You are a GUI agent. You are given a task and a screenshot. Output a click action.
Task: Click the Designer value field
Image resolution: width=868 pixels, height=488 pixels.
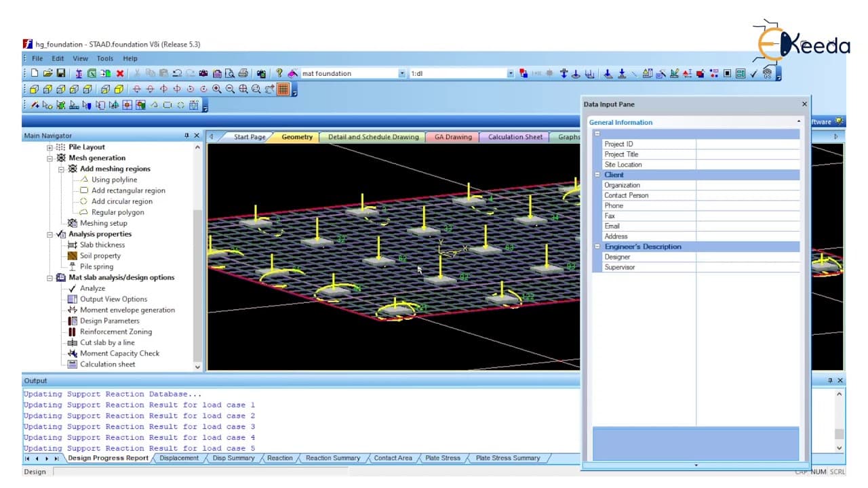point(747,257)
